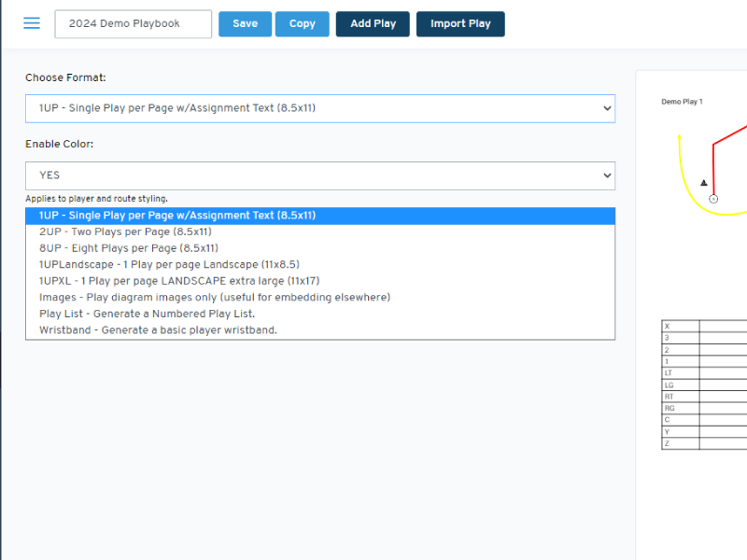This screenshot has width=747, height=560.
Task: Pick 1UPLandscape 11x8.5 format option
Action: pyautogui.click(x=169, y=265)
